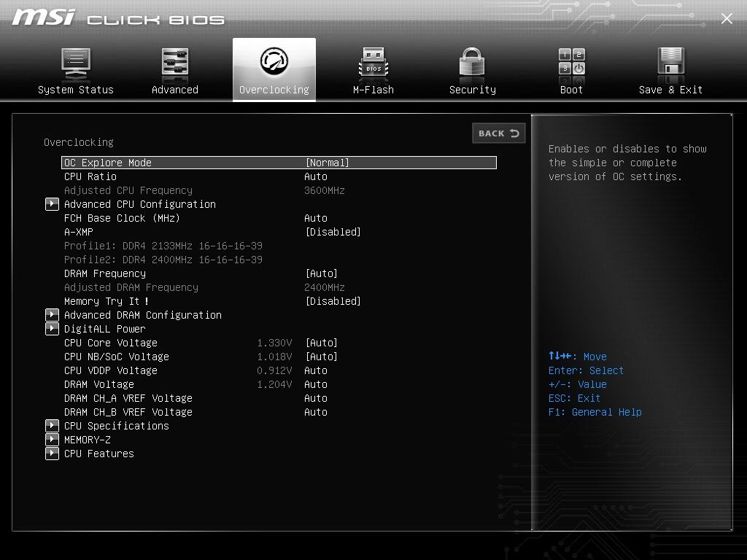Image resolution: width=747 pixels, height=560 pixels.
Task: Click the Advanced DRAM Configuration label
Action: tap(143, 315)
